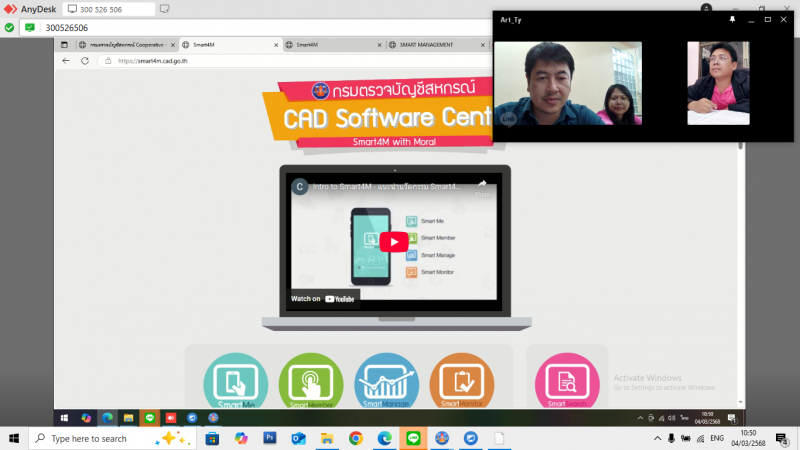Viewport: 800px width, 450px height.
Task: Open the tab actions menu icon in remote browser
Action: click(64, 45)
